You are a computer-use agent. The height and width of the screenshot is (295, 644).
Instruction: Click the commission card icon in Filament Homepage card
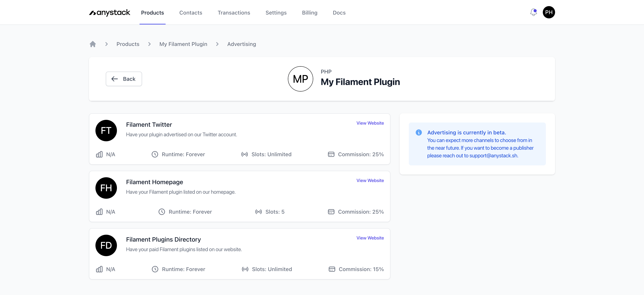(x=331, y=212)
